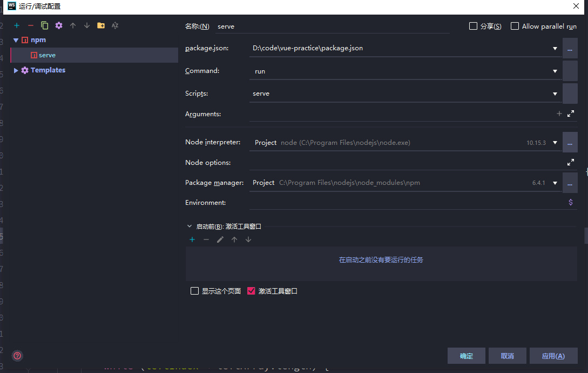The width and height of the screenshot is (588, 373).
Task: Create a new configuration folder
Action: pyautogui.click(x=101, y=25)
